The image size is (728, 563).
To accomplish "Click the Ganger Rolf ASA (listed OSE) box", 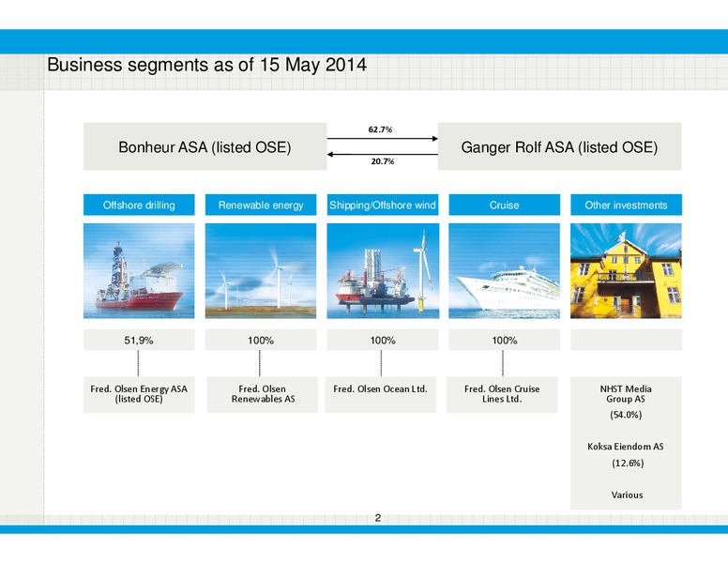I will 559,146.
